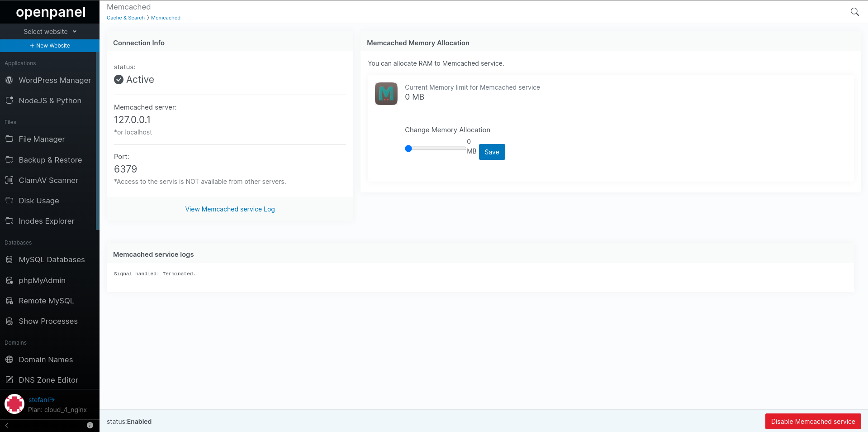The height and width of the screenshot is (432, 868).
Task: Click the WordPress Manager logo icon
Action: 9,80
